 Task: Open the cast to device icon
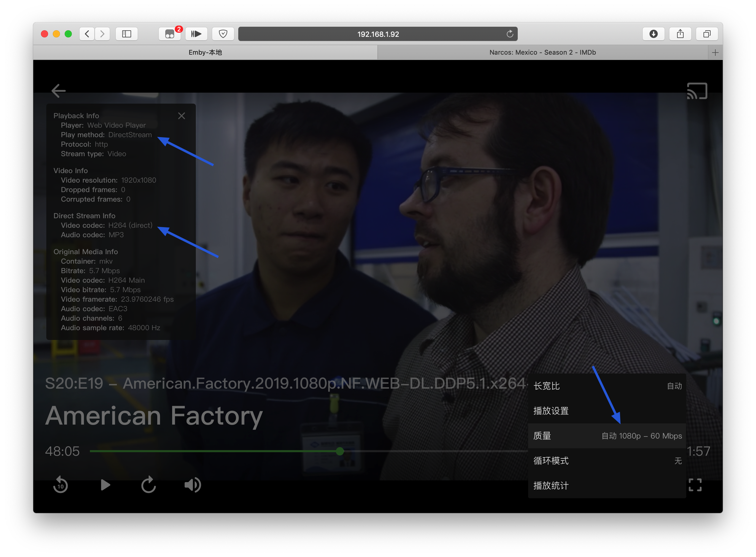pos(697,91)
